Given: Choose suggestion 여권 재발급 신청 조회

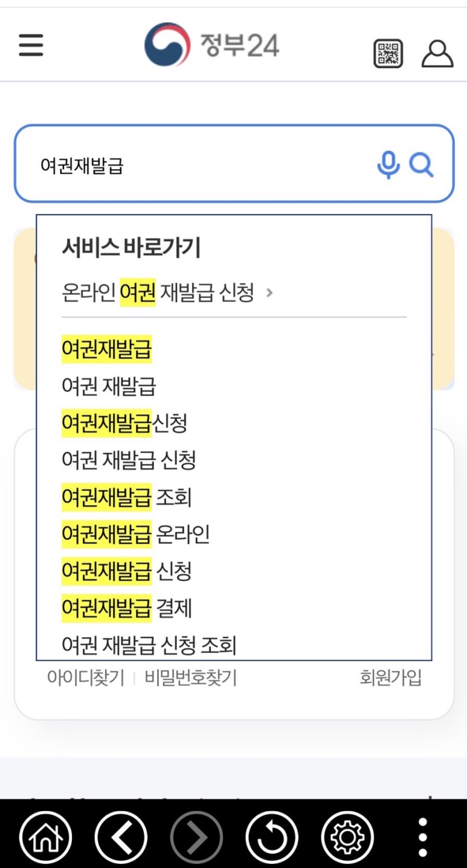Looking at the screenshot, I should pos(149,645).
